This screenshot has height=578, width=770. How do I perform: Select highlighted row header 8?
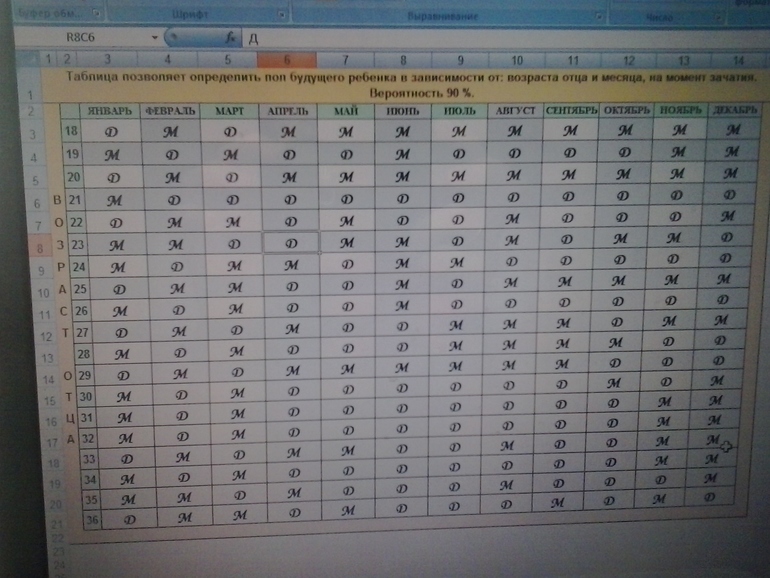click(38, 247)
